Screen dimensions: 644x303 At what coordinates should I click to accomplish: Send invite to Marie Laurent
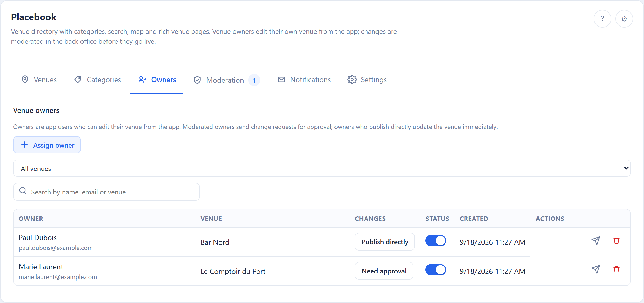tap(596, 269)
